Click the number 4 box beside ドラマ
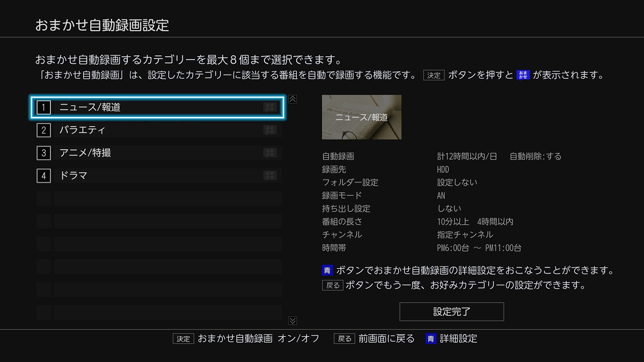Image resolution: width=644 pixels, height=362 pixels. 43,175
